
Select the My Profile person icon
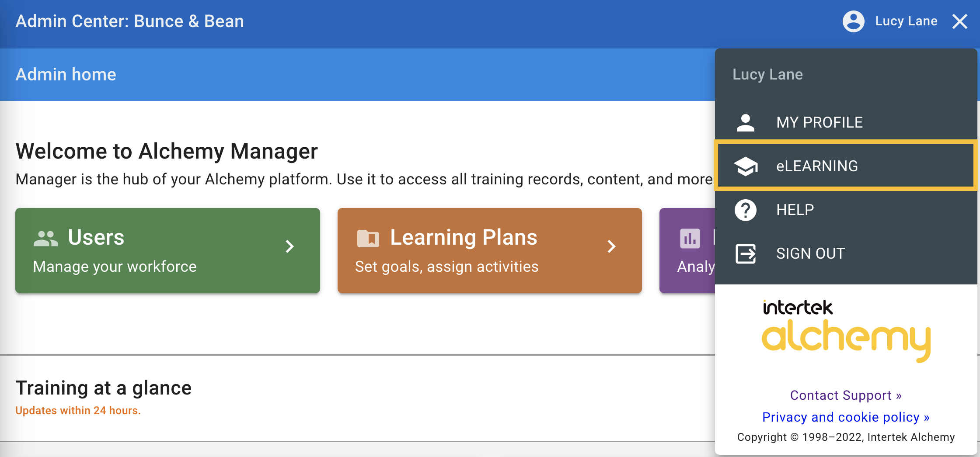745,122
